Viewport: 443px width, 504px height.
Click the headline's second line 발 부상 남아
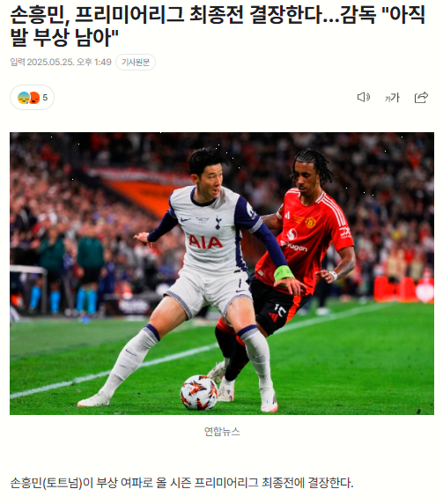point(64,37)
